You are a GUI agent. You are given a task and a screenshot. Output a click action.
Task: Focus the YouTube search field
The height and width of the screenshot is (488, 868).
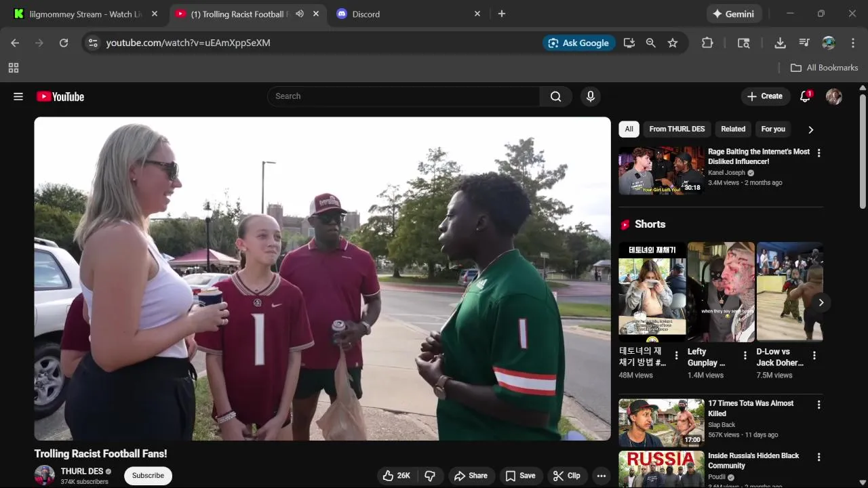403,96
